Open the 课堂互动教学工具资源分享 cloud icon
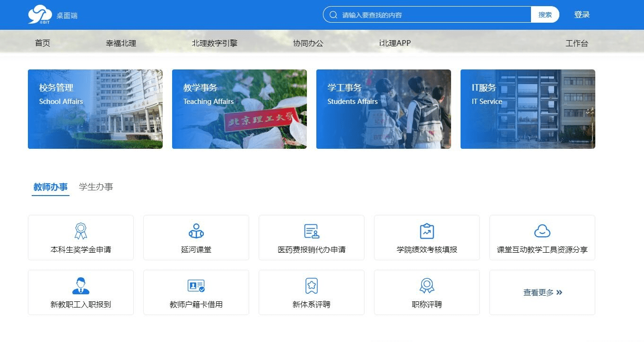 coord(542,231)
